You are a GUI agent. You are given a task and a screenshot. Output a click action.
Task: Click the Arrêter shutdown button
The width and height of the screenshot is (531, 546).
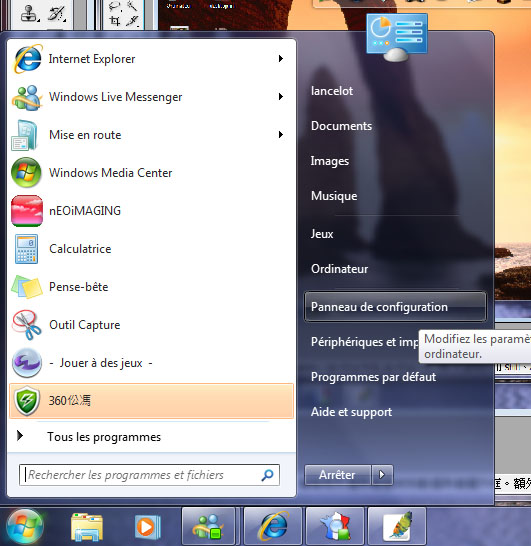click(337, 475)
